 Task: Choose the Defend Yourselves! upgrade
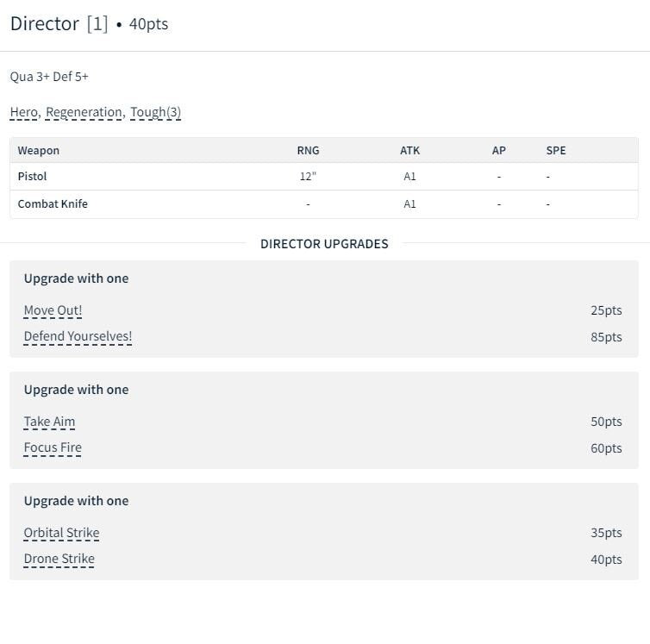[78, 336]
